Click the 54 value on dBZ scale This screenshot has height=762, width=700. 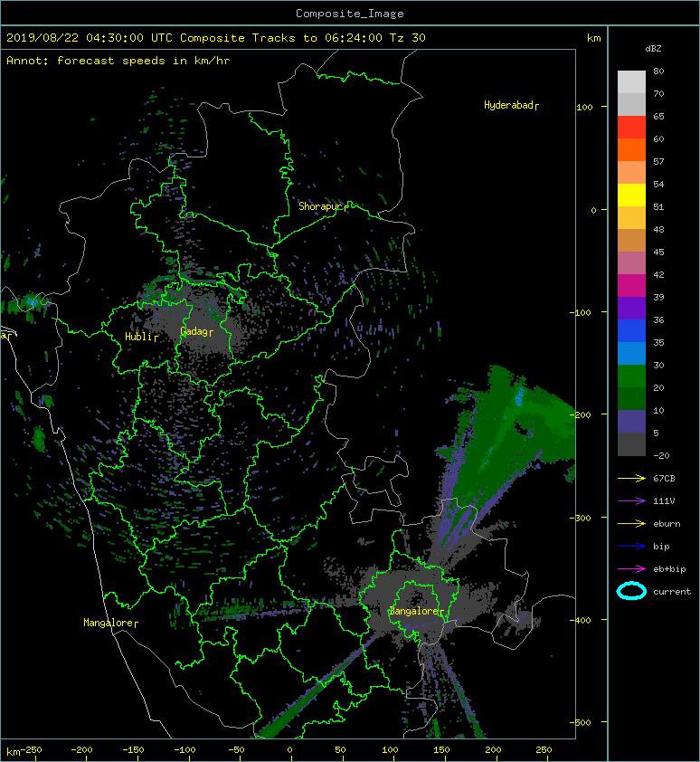[x=658, y=185]
